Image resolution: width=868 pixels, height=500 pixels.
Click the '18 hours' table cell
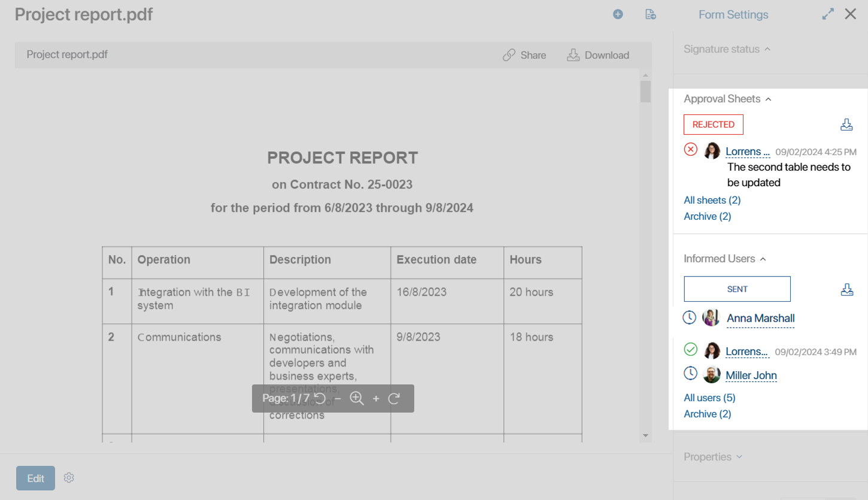click(532, 337)
